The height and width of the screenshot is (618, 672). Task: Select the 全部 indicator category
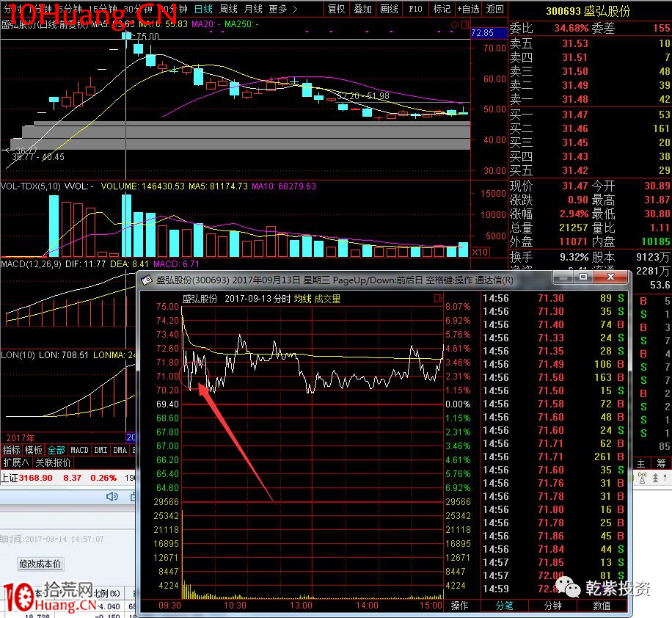(x=56, y=450)
